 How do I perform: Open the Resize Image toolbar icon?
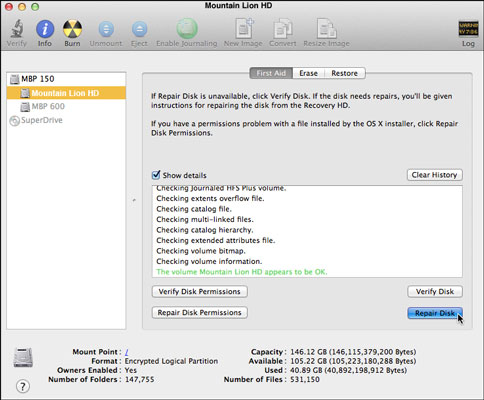click(x=326, y=29)
